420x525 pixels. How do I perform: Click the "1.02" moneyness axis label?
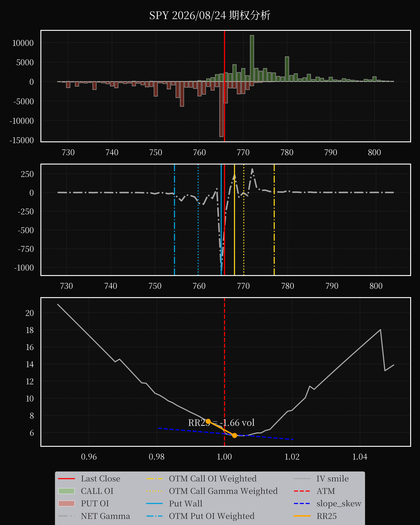(292, 457)
